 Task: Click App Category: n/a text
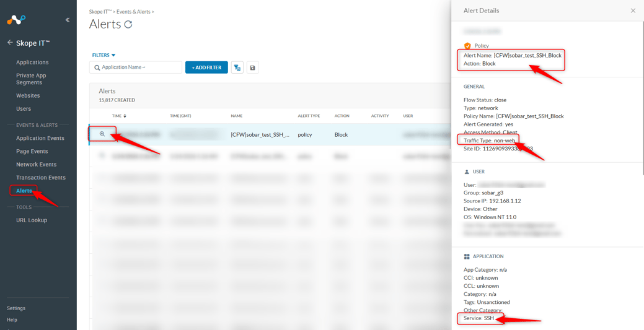(485, 270)
